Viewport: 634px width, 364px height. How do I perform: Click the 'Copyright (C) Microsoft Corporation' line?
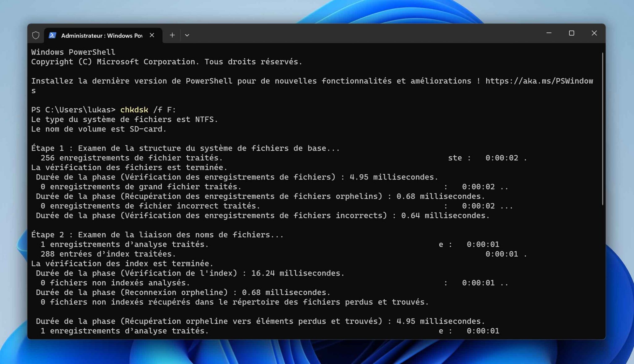click(167, 62)
